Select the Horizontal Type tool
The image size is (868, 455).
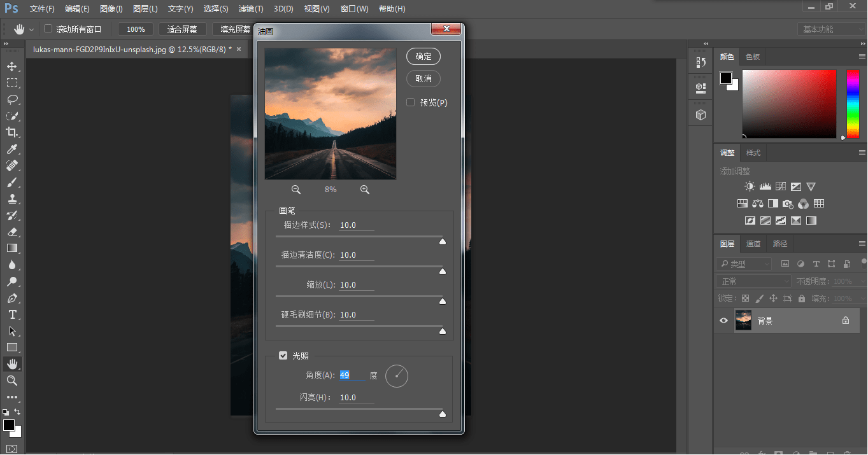12,314
